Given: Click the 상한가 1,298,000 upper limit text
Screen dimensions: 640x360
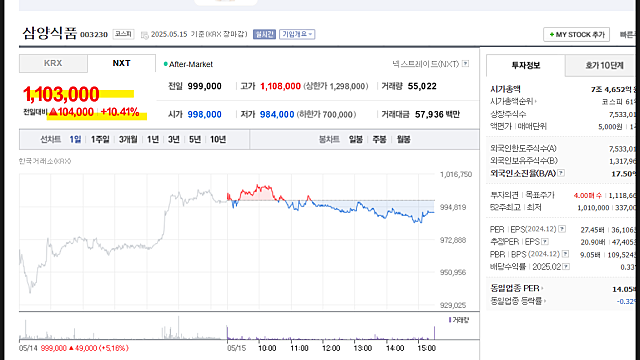Looking at the screenshot, I should [336, 86].
